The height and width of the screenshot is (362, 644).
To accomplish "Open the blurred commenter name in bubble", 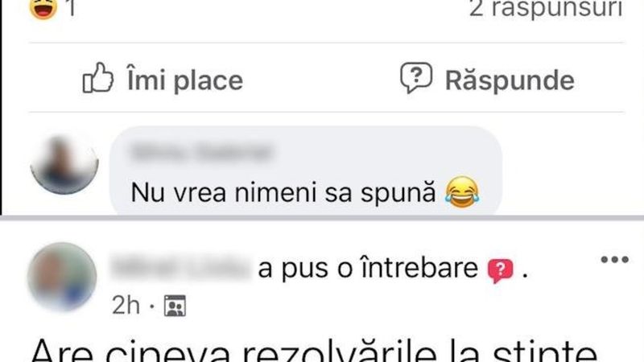I will tap(201, 151).
